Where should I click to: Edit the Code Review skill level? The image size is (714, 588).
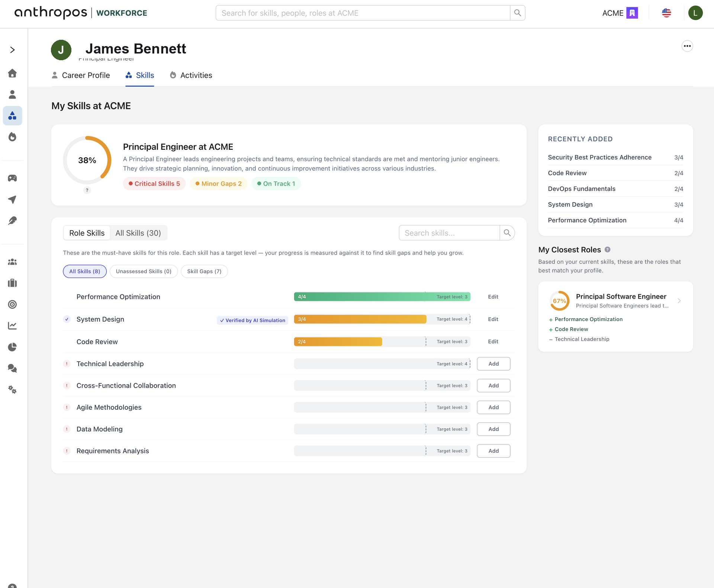point(493,342)
